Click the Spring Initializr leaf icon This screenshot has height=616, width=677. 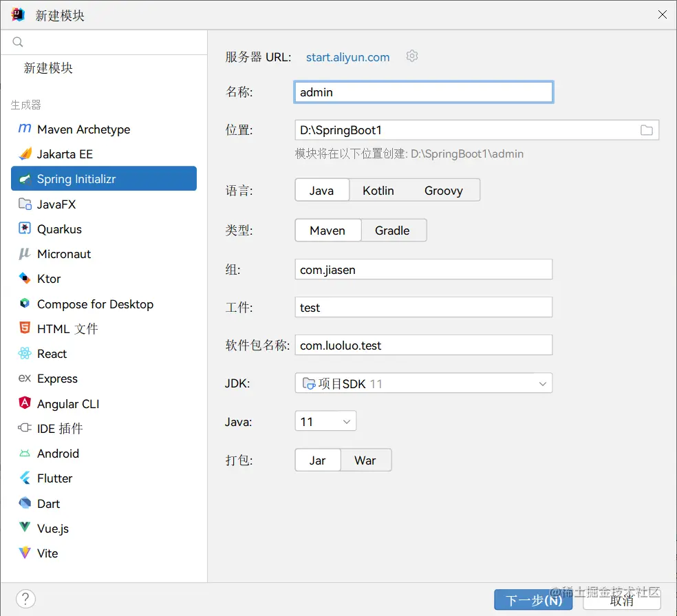click(25, 179)
